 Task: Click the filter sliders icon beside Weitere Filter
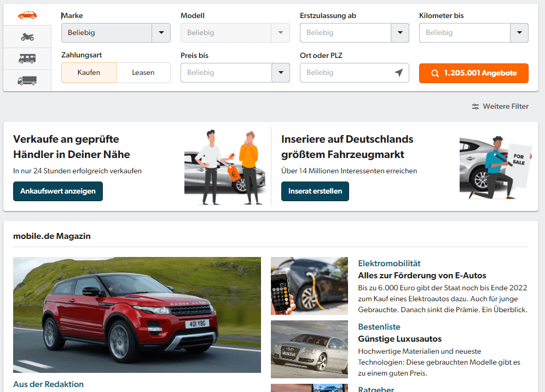[x=475, y=107]
